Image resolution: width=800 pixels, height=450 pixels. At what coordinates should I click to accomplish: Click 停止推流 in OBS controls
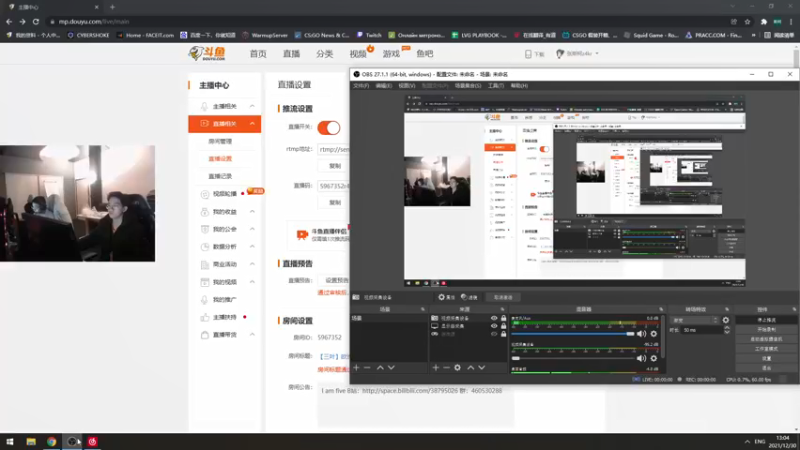766,320
